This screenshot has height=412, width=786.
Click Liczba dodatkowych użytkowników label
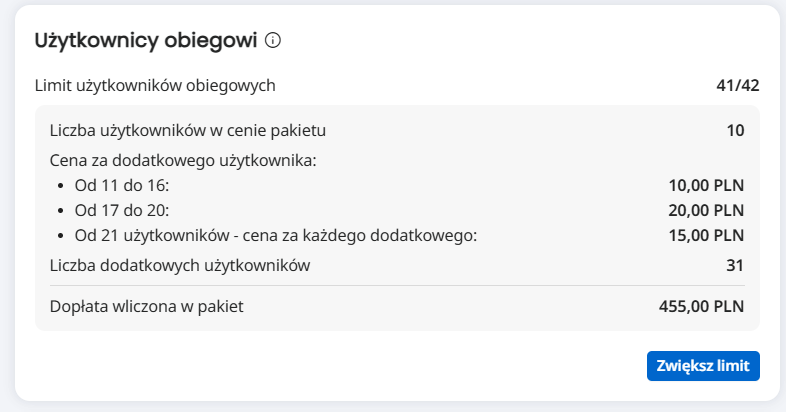(x=180, y=266)
